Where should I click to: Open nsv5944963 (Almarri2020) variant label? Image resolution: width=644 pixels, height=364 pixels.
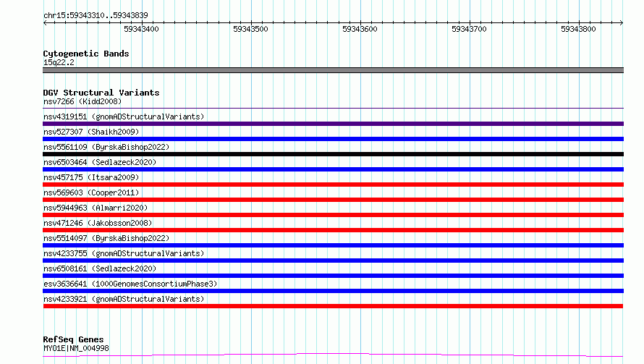pos(96,208)
